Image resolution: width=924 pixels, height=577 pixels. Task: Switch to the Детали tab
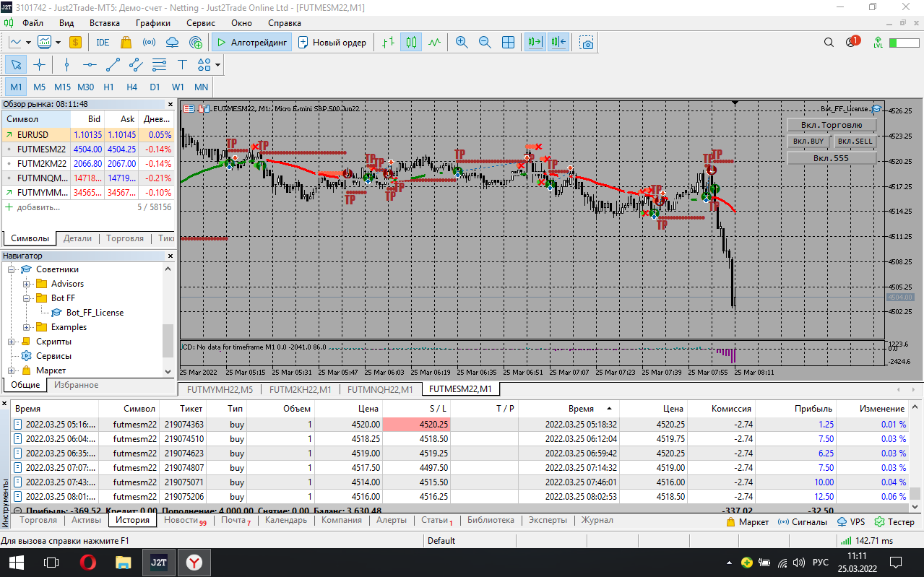click(77, 238)
